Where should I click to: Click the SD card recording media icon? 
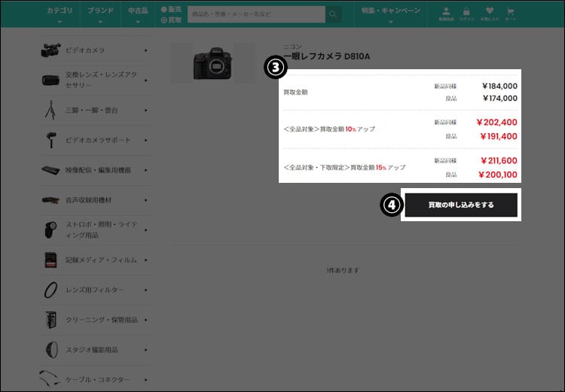coord(50,260)
